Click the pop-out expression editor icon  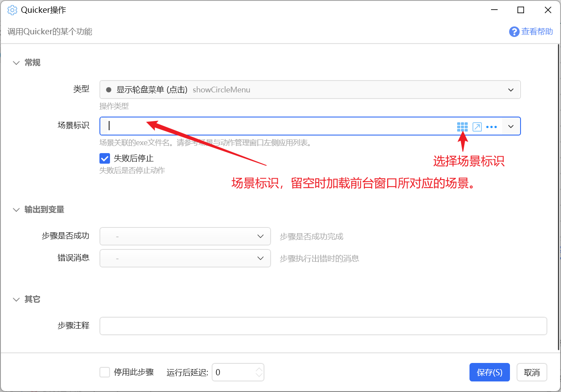click(477, 127)
